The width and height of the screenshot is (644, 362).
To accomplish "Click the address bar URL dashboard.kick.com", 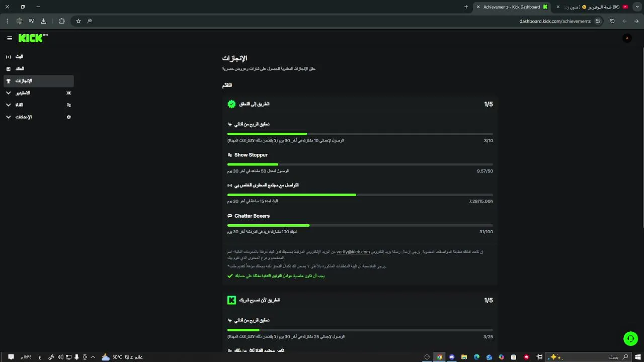I will click(x=555, y=21).
